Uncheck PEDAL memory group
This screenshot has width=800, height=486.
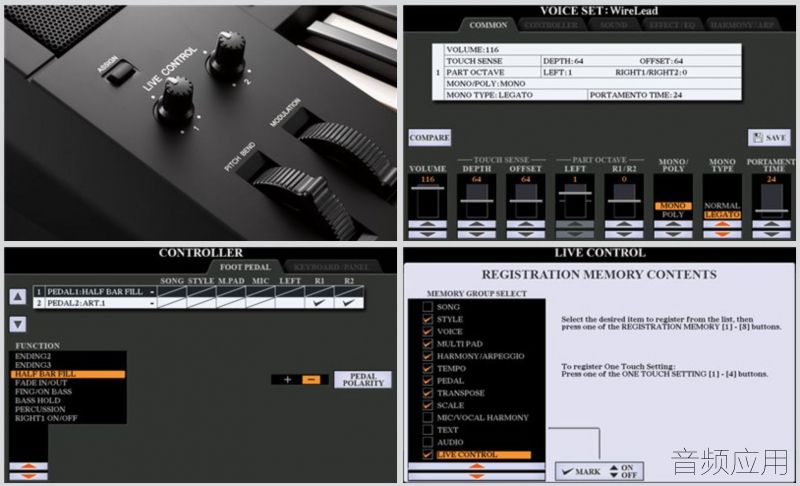428,380
